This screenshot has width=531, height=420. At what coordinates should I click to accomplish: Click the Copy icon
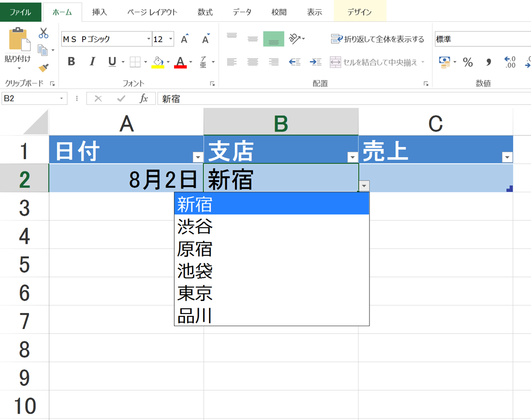click(x=43, y=50)
